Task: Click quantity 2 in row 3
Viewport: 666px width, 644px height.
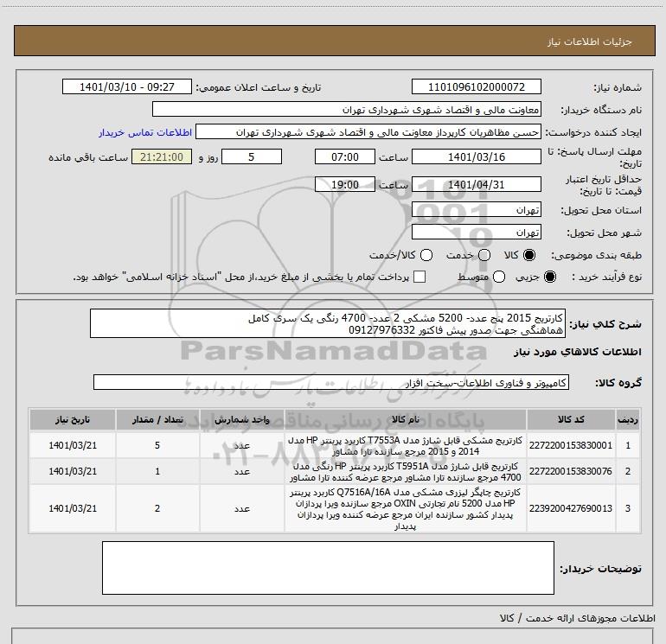Action: click(157, 508)
